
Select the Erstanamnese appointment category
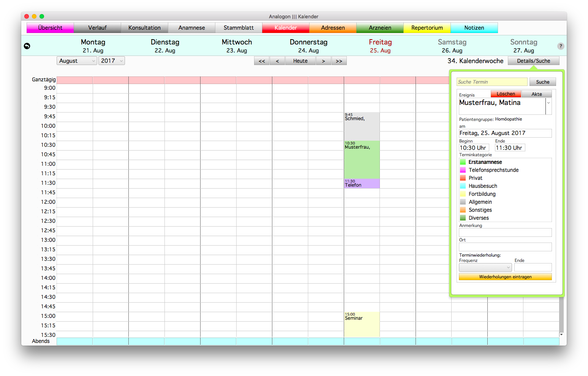point(485,162)
